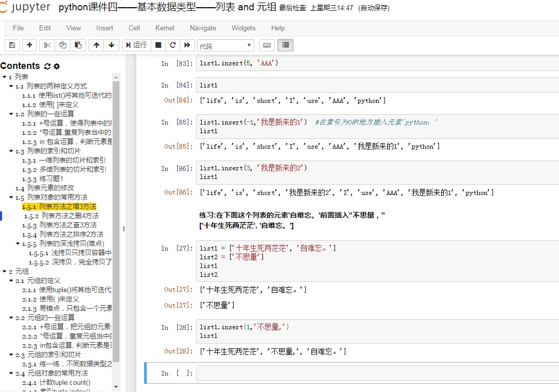Collapse section 1.5 列表对象的常用方法
Screen dimensions: 559x392
click(11, 198)
